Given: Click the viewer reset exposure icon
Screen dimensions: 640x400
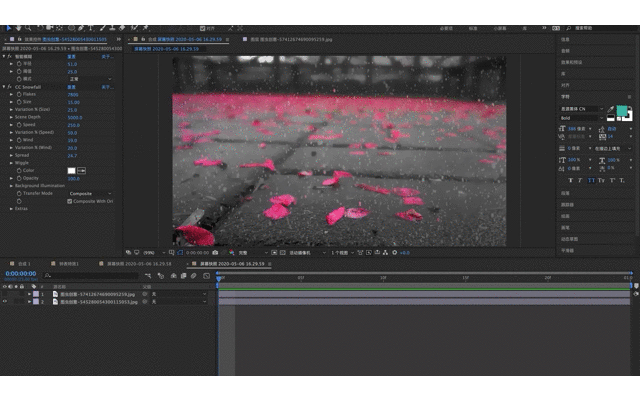Looking at the screenshot, I should (x=395, y=253).
